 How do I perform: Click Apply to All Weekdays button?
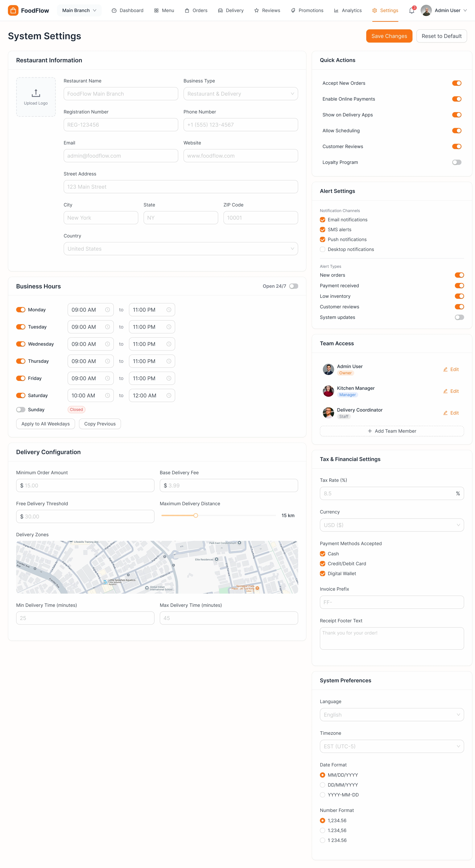pos(46,424)
